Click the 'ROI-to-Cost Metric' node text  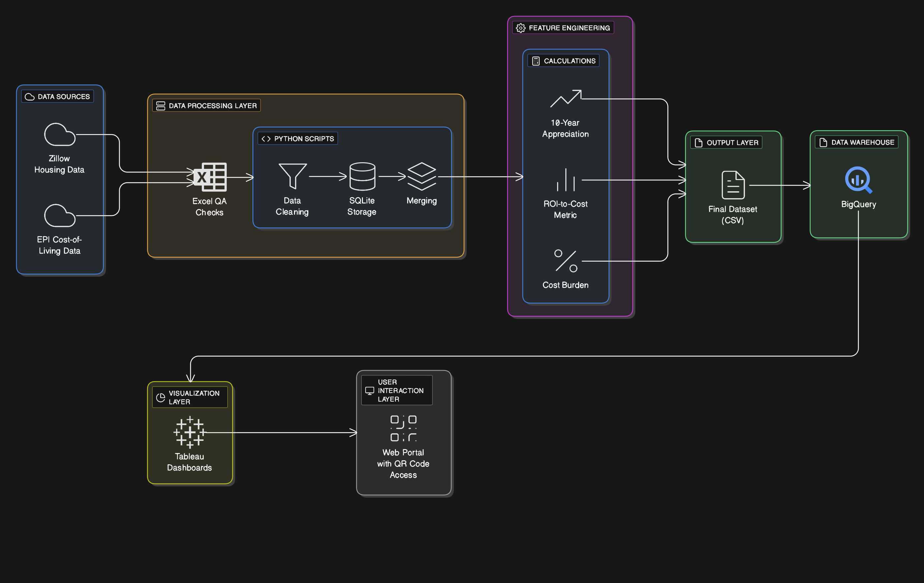click(x=566, y=210)
